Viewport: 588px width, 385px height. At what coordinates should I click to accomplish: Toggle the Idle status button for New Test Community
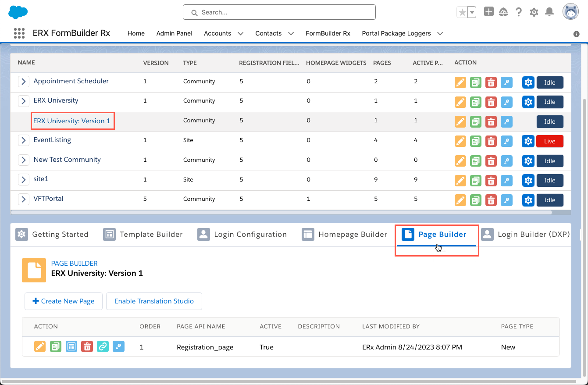549,161
